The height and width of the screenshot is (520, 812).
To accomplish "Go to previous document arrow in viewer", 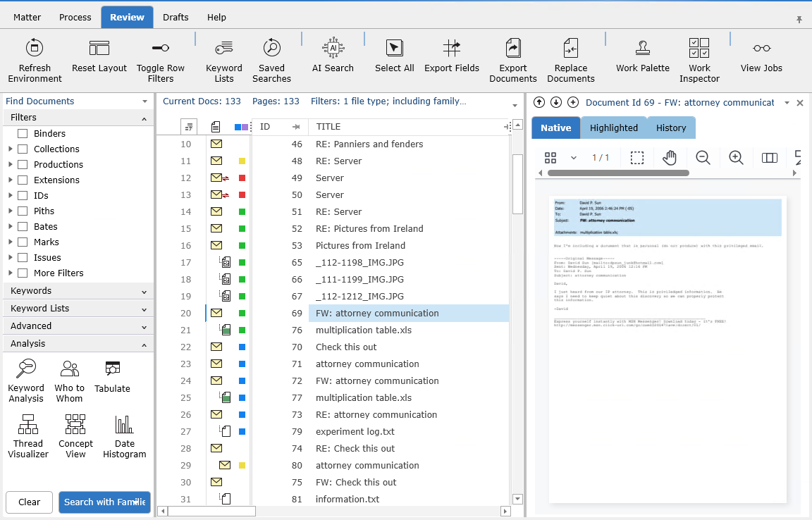I will (539, 102).
